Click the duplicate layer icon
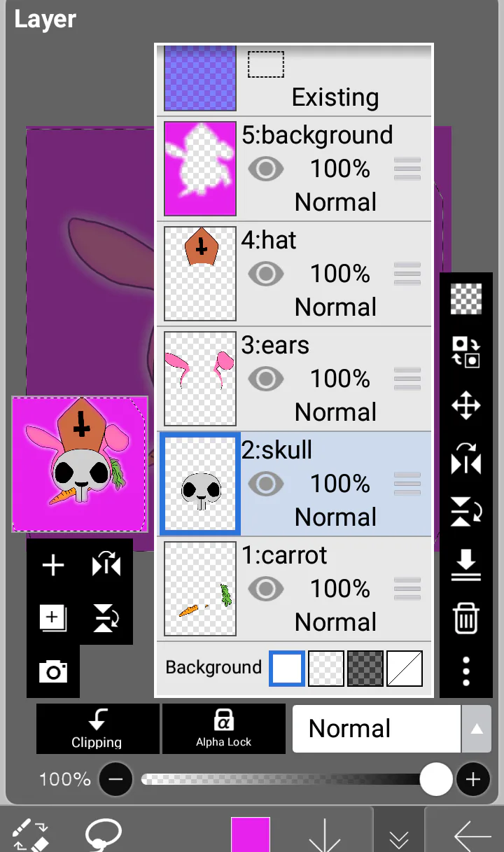The width and height of the screenshot is (504, 852). 53,618
